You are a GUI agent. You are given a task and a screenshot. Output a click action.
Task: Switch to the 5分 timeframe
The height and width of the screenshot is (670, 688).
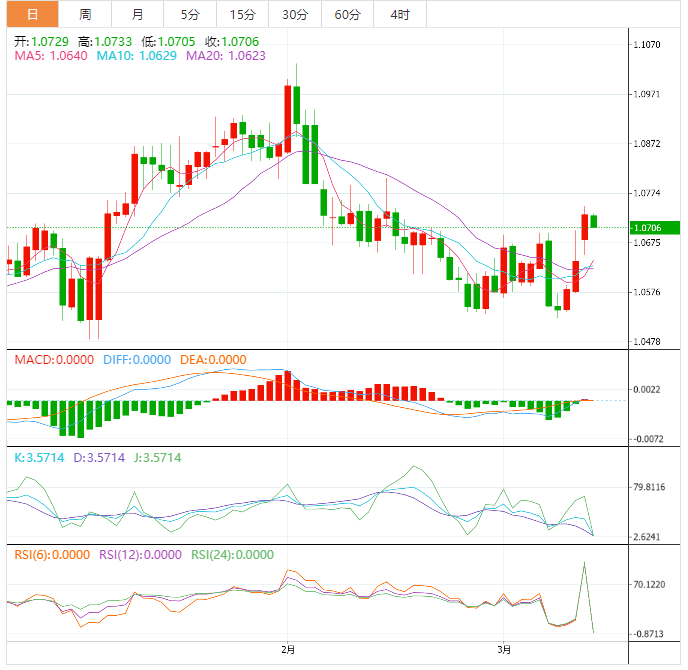coord(189,14)
